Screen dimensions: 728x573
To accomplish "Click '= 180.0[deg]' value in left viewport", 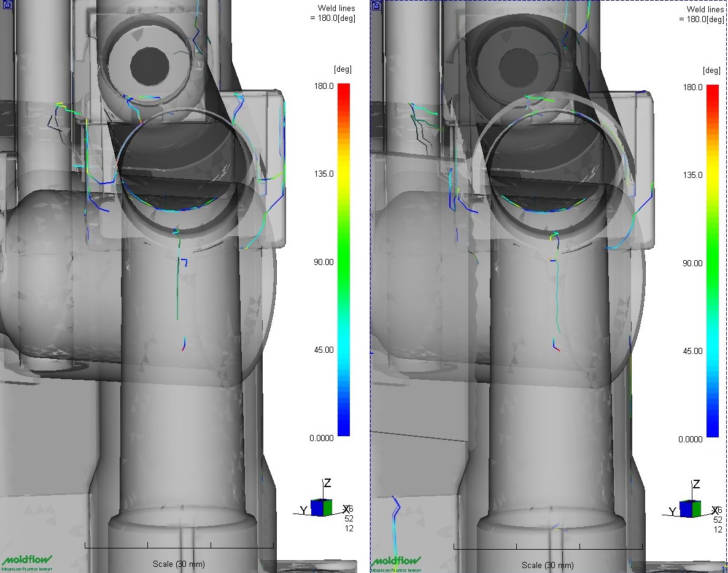I will [333, 18].
